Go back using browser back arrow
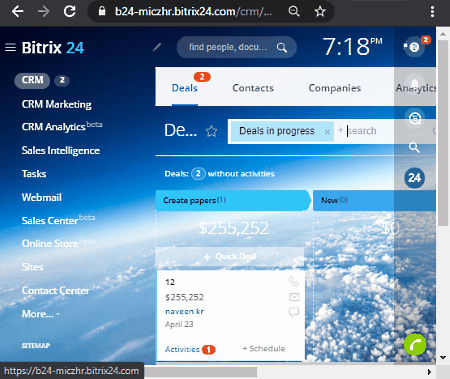The width and height of the screenshot is (450, 379). 18,12
